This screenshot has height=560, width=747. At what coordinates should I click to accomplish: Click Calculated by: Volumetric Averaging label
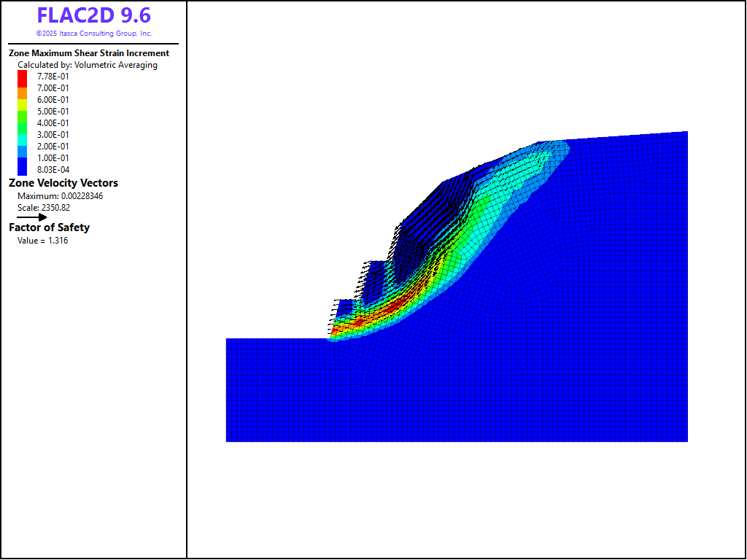(88, 65)
